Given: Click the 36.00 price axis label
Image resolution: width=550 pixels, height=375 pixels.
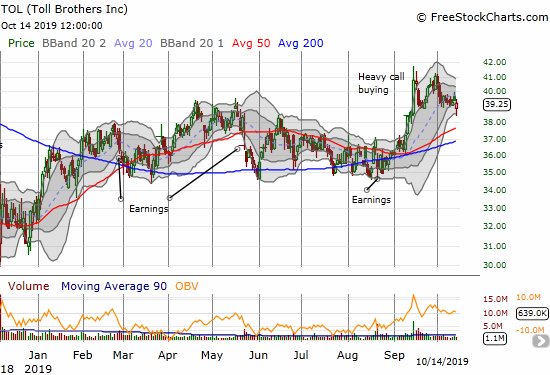Looking at the screenshot, I should click(495, 155).
